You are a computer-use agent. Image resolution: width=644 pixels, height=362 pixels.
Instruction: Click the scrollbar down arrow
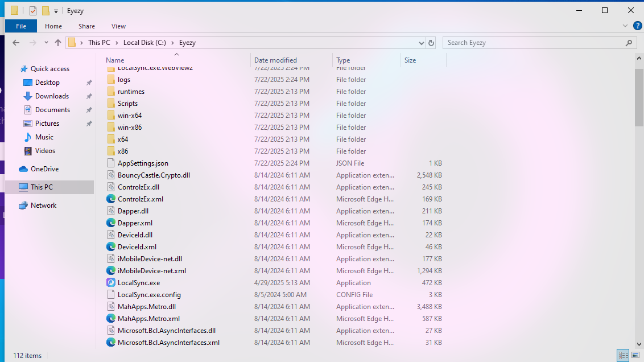tap(639, 344)
